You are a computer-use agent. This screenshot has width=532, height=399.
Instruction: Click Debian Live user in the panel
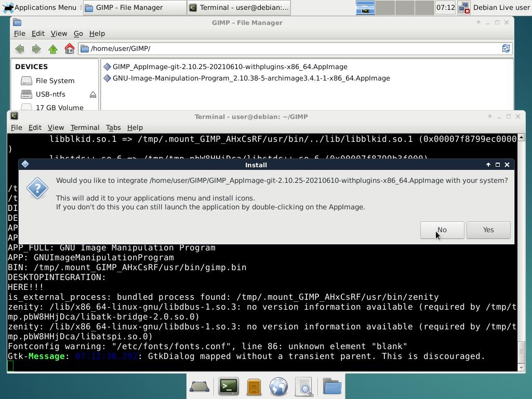pyautogui.click(x=501, y=7)
